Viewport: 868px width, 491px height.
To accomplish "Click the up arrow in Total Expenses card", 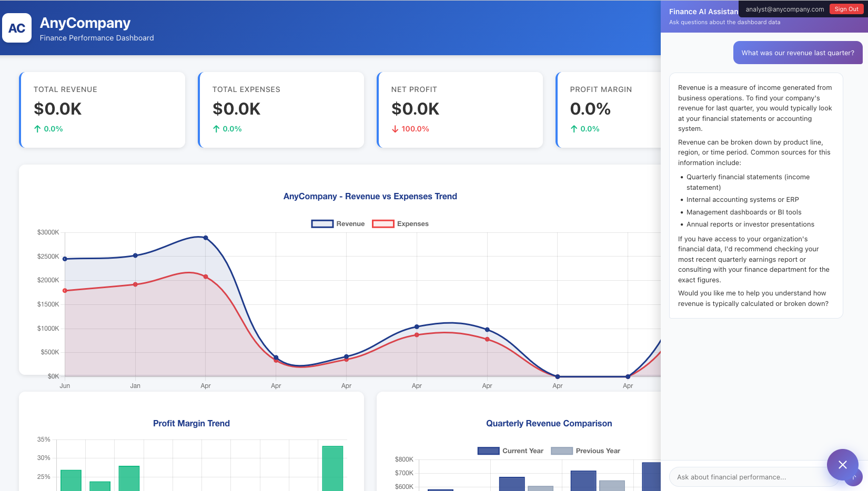I will click(216, 129).
